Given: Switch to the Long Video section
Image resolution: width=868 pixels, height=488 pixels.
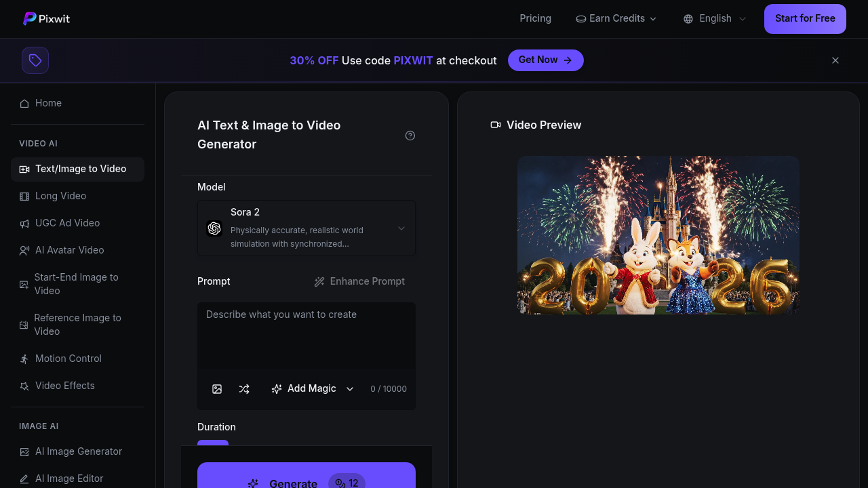Looking at the screenshot, I should [60, 196].
